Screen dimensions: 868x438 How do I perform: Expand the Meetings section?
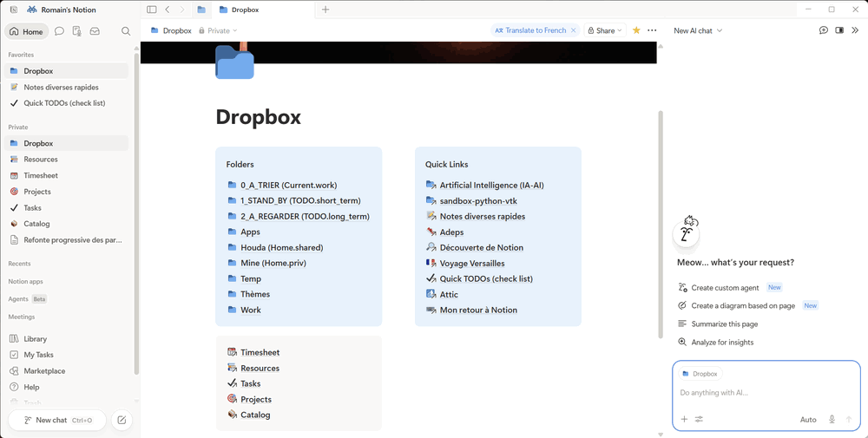(22, 317)
